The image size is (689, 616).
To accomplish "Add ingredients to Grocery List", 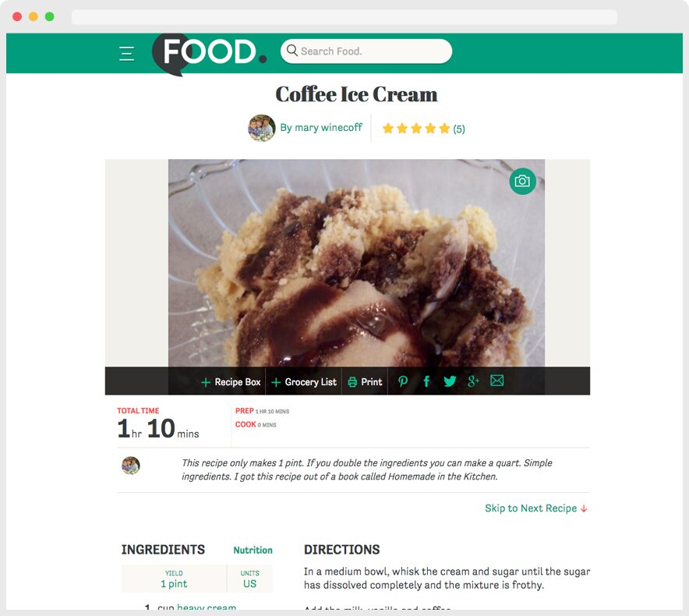I will tap(304, 382).
